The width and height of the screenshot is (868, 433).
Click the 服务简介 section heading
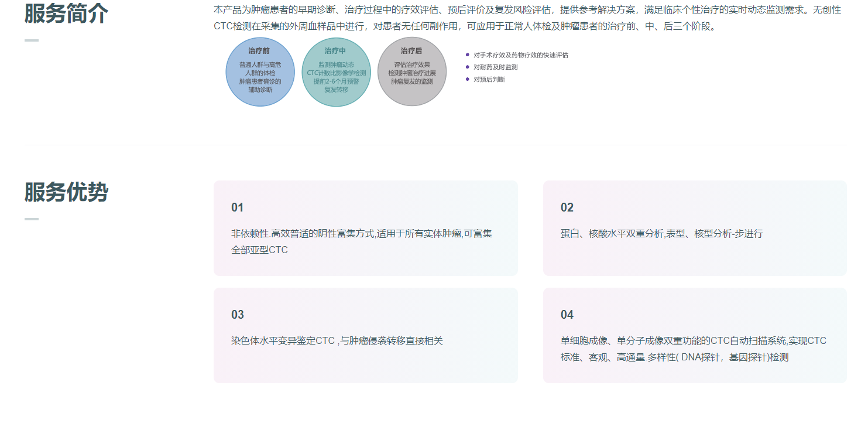(66, 13)
